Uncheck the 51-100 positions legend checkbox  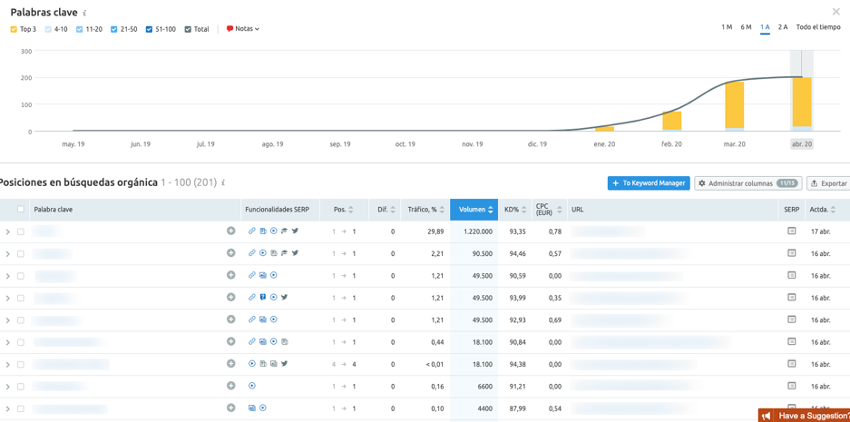(150, 29)
